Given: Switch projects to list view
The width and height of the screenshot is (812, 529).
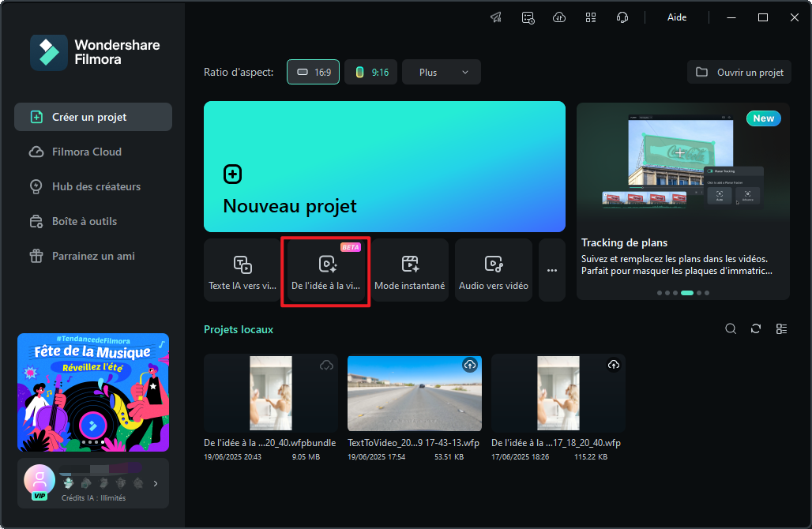Looking at the screenshot, I should 781,328.
